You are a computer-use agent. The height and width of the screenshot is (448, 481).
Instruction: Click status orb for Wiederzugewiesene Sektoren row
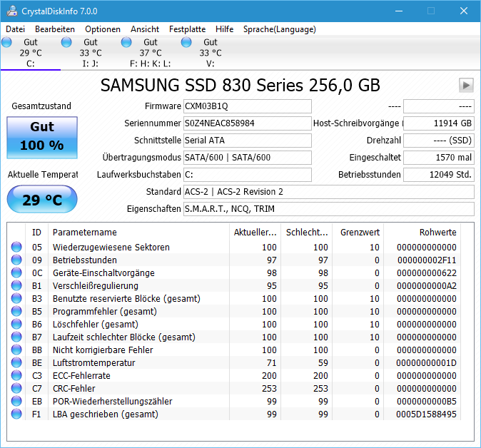tap(16, 247)
